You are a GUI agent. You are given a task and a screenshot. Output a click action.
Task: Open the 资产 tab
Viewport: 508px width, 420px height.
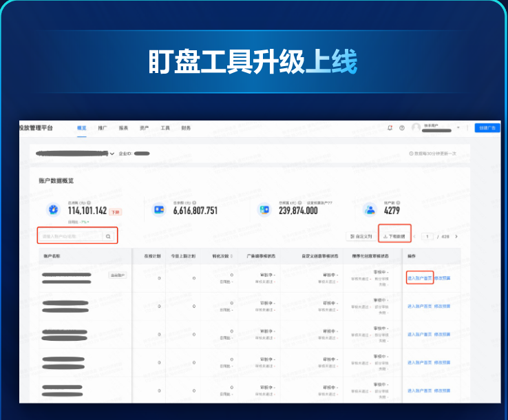144,128
